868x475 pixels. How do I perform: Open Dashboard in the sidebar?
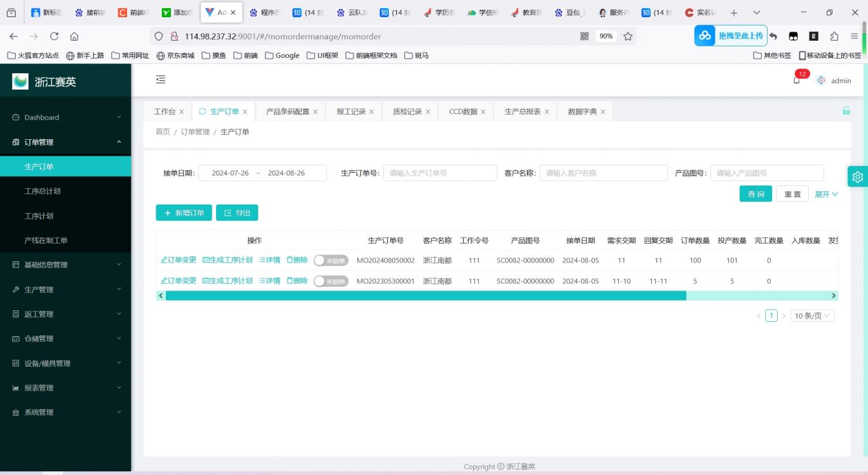coord(65,117)
